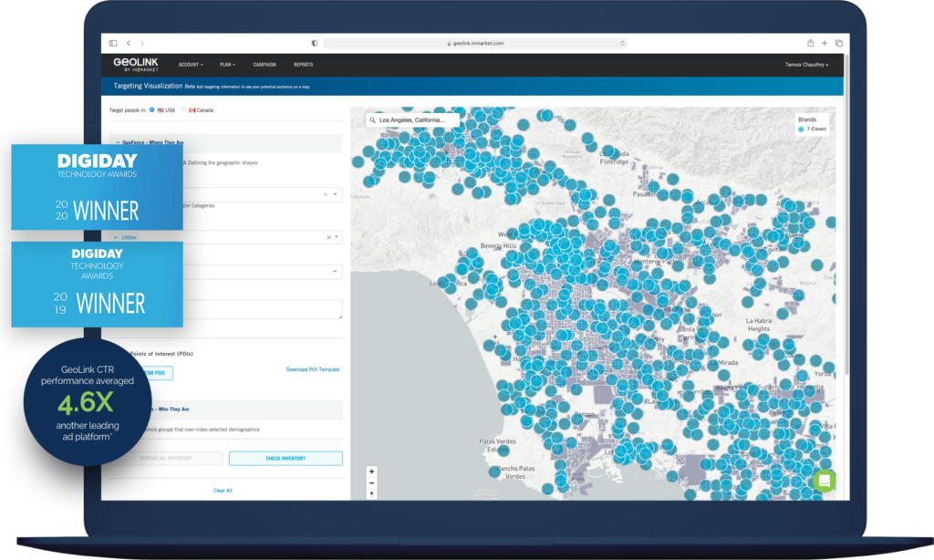Go back with the browser back arrow
Viewport: 934px width, 560px height.
[x=129, y=43]
